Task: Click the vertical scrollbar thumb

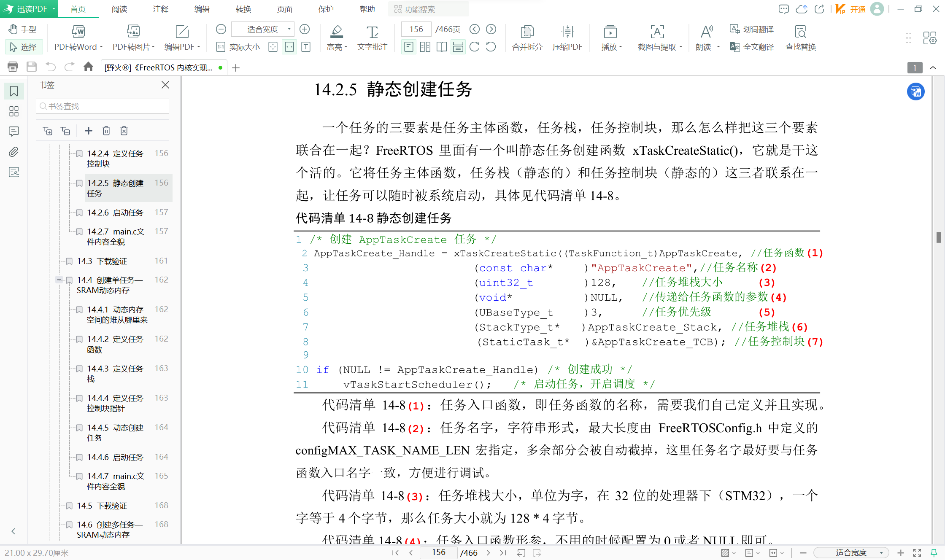Action: tap(939, 237)
